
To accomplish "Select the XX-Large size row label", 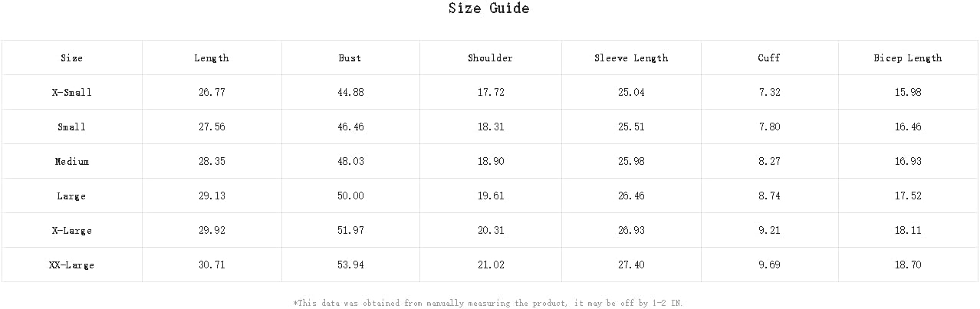I will tap(71, 265).
